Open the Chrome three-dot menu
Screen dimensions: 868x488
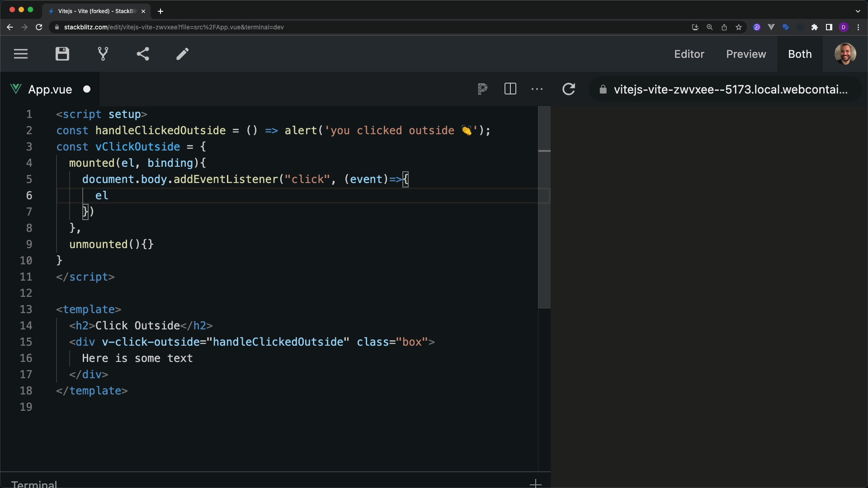[858, 27]
